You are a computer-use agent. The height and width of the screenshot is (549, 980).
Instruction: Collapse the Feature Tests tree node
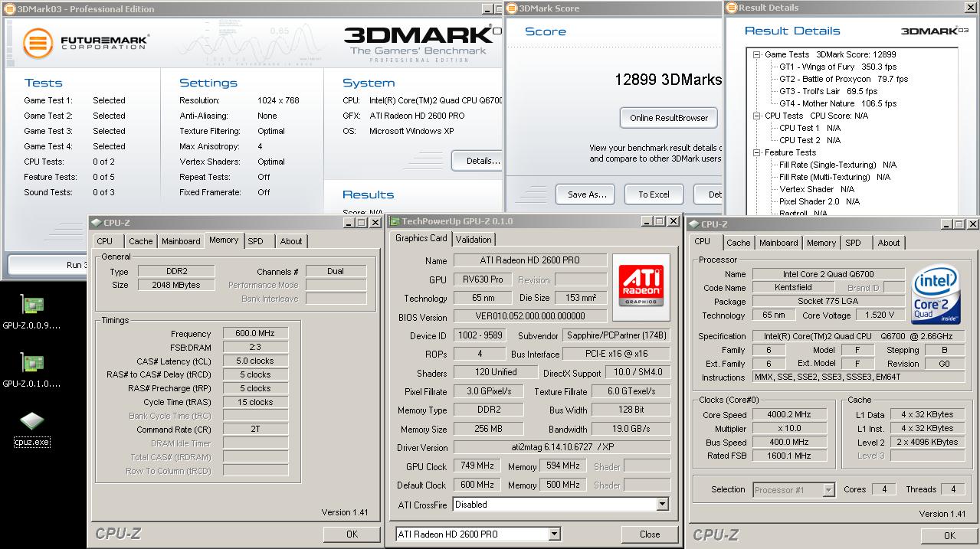(757, 152)
